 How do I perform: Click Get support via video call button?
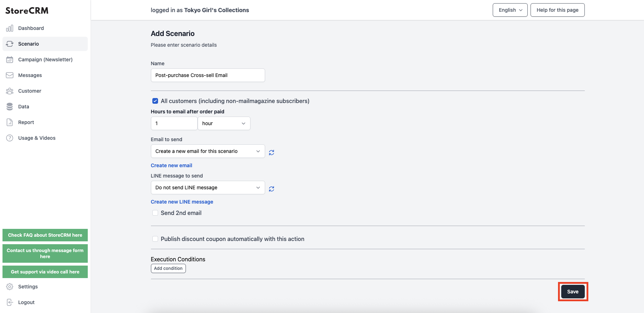click(x=45, y=272)
